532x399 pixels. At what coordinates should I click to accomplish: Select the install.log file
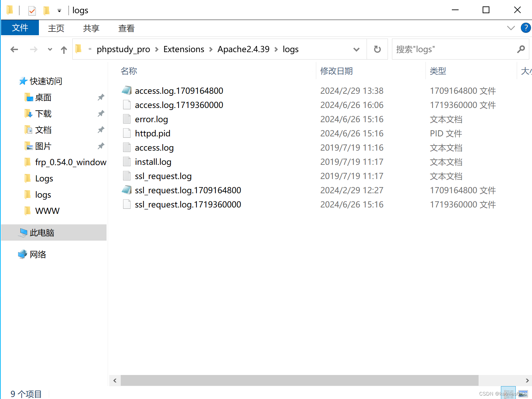coord(153,162)
